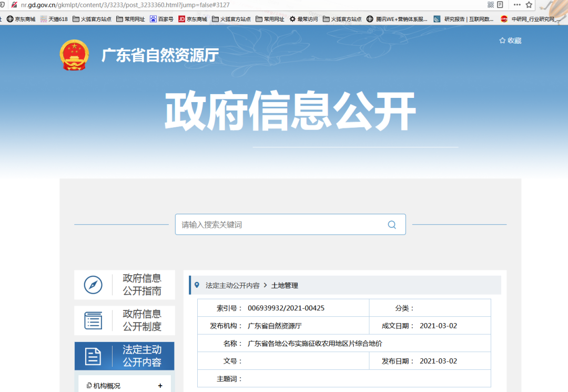Click 法定主动公开内容 in the breadcrumb
This screenshot has height=392, width=568.
point(232,285)
